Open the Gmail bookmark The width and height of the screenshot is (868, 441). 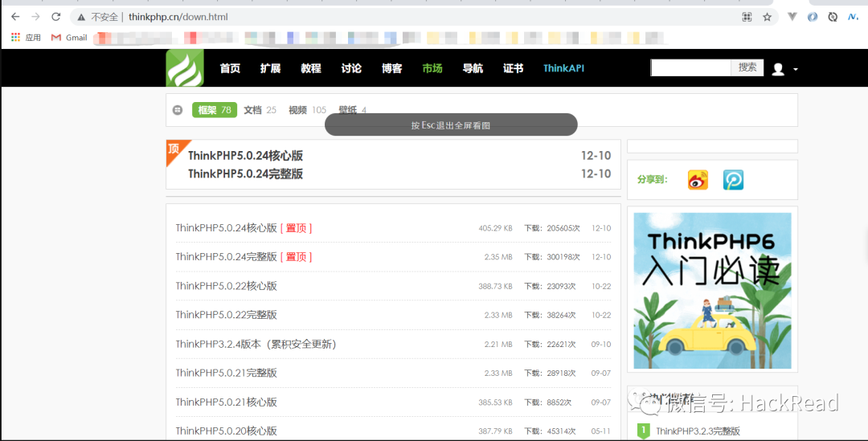69,38
